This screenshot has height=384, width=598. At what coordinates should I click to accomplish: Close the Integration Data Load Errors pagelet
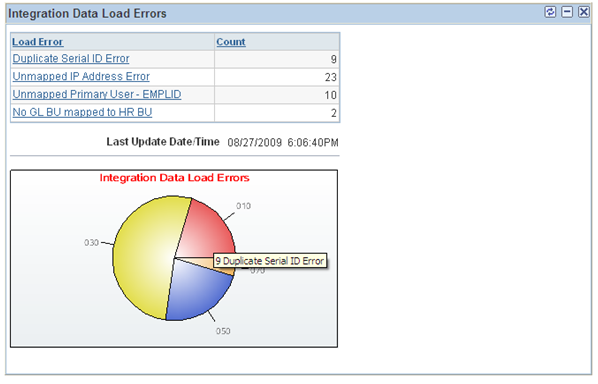(x=584, y=12)
